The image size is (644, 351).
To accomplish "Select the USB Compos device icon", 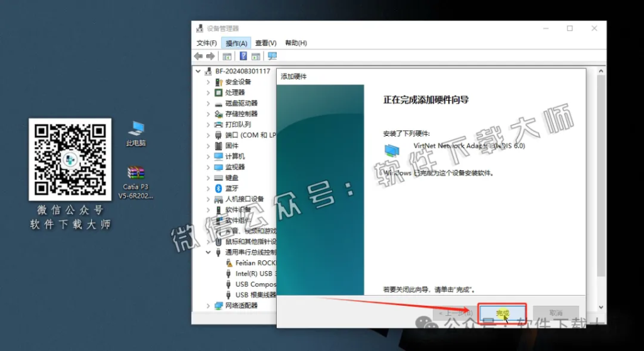I will coord(228,284).
